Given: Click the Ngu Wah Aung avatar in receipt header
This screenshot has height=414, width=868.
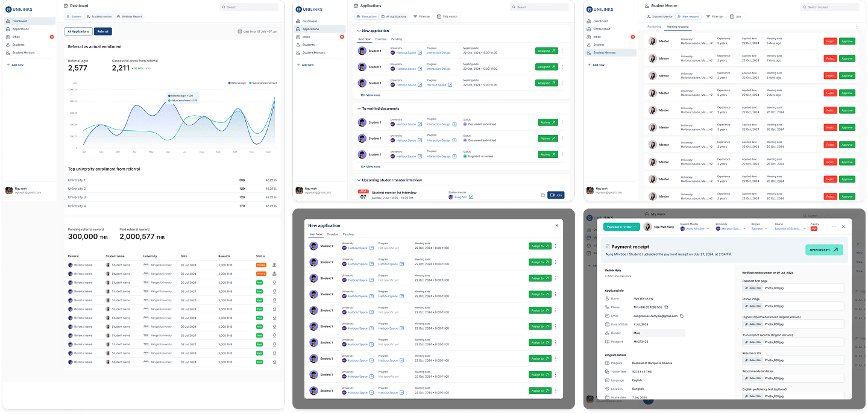Looking at the screenshot, I should [647, 227].
